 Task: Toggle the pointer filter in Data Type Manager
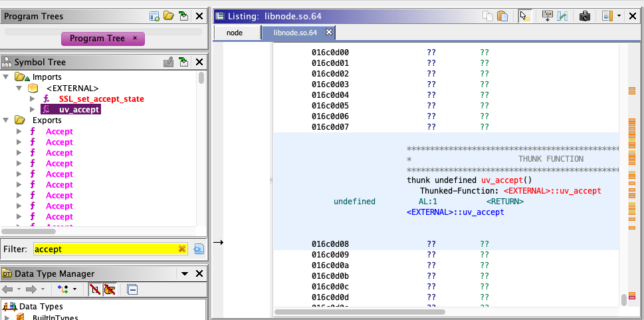pos(94,289)
